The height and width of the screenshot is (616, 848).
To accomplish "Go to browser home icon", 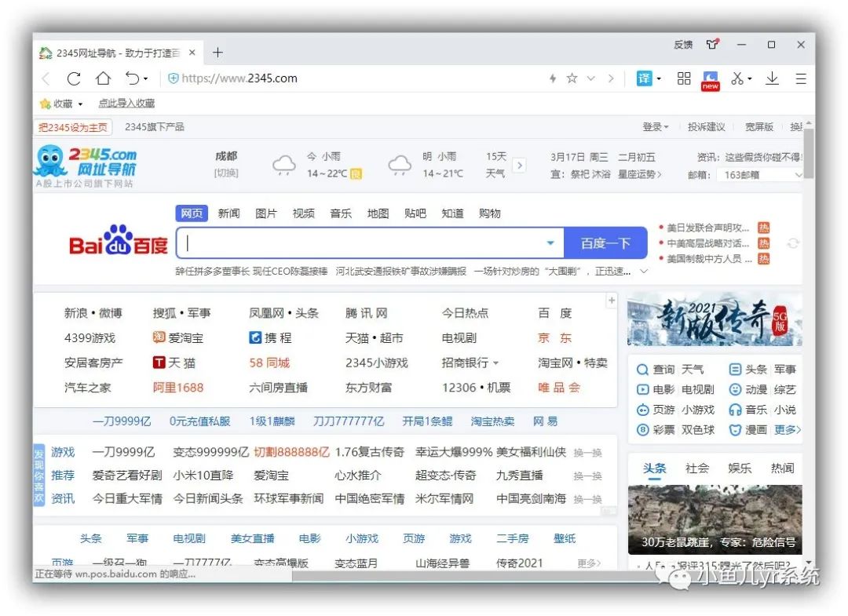I will (103, 78).
